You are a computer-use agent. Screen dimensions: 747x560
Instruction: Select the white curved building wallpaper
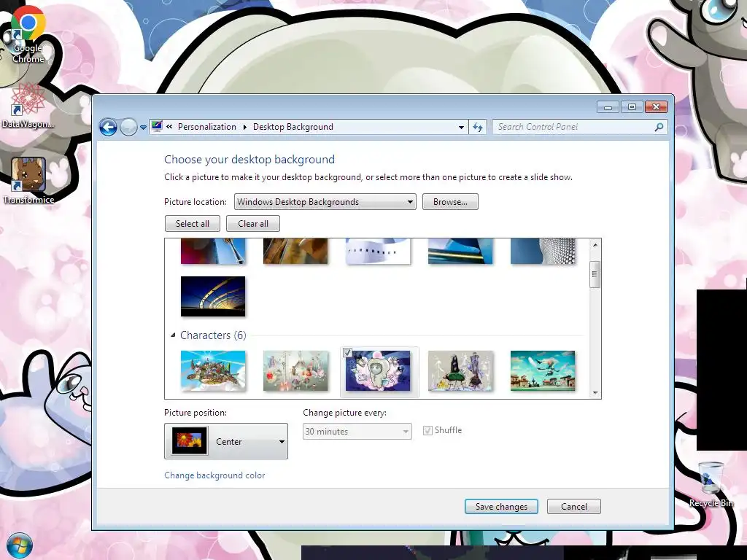click(x=378, y=251)
